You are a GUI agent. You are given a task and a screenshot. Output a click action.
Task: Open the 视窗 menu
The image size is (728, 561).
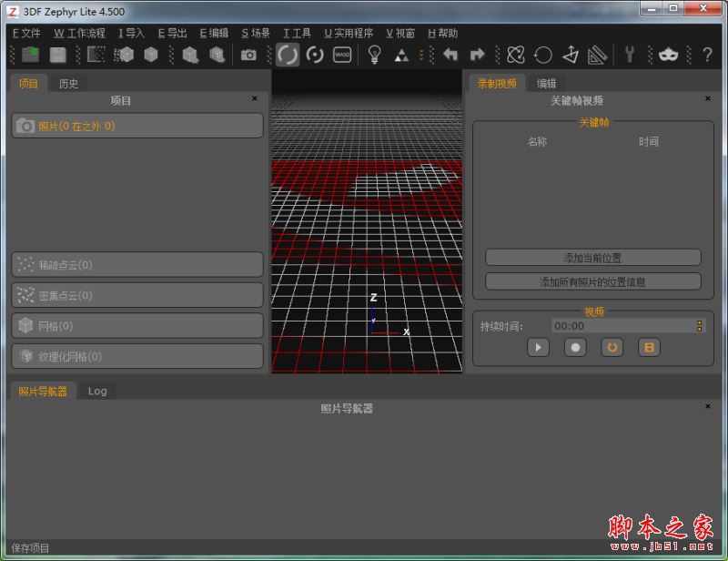[400, 33]
